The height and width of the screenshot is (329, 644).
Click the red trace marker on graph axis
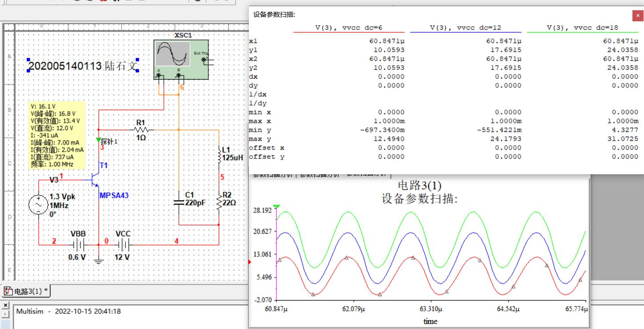(249, 262)
